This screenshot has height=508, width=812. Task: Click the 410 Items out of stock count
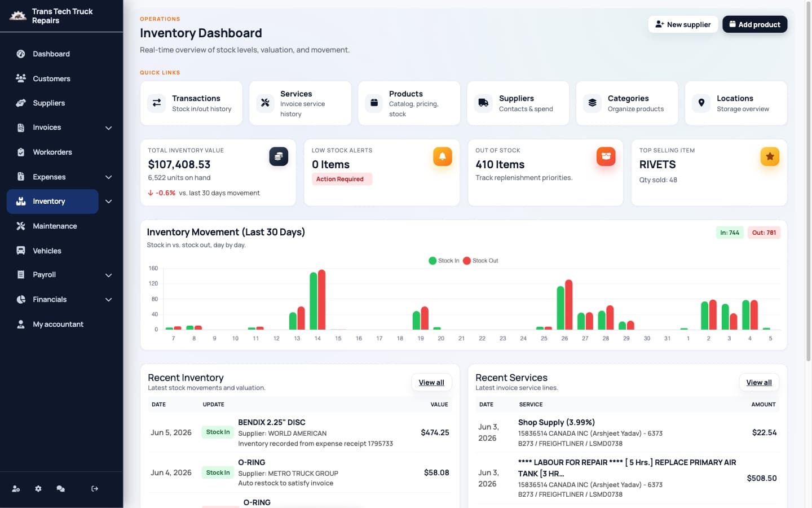tap(500, 165)
